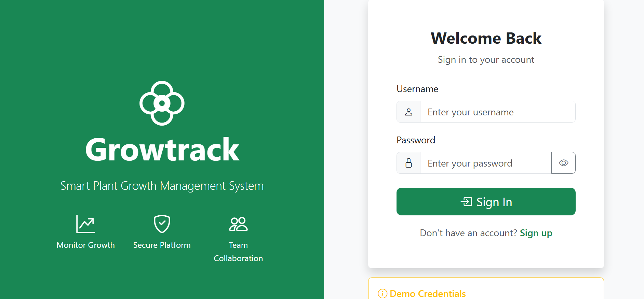This screenshot has width=644, height=299.
Task: Click the Secure Platform shield icon
Action: 161,224
